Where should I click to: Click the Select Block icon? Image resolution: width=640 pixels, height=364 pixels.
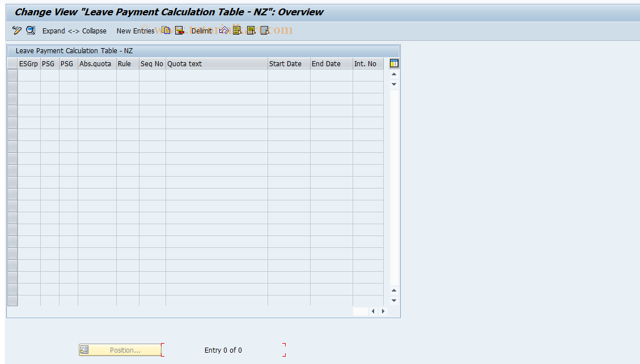251,30
